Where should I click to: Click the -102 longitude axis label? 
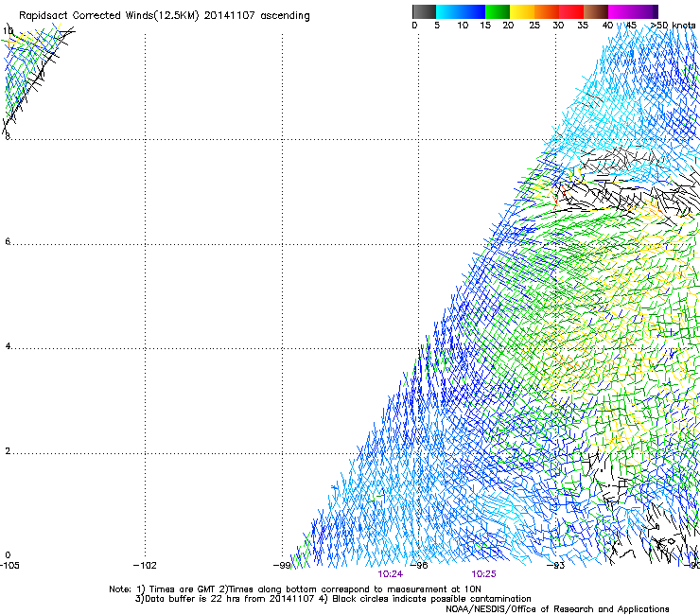145,566
